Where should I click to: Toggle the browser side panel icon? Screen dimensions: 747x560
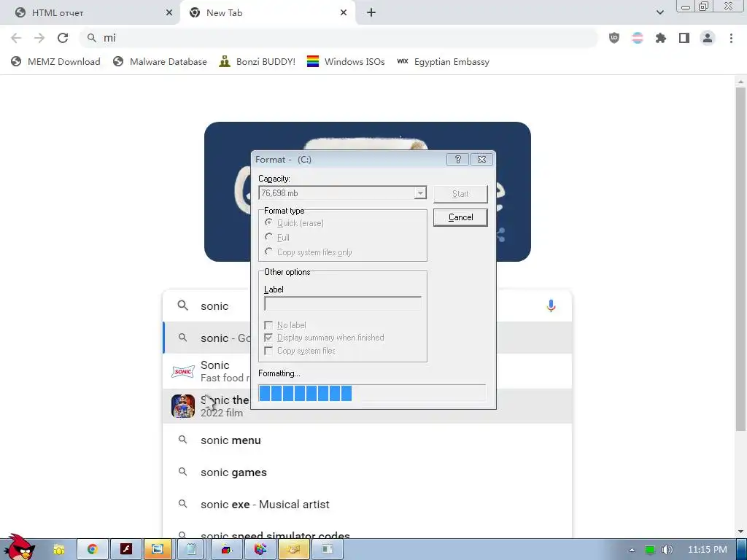tap(684, 38)
